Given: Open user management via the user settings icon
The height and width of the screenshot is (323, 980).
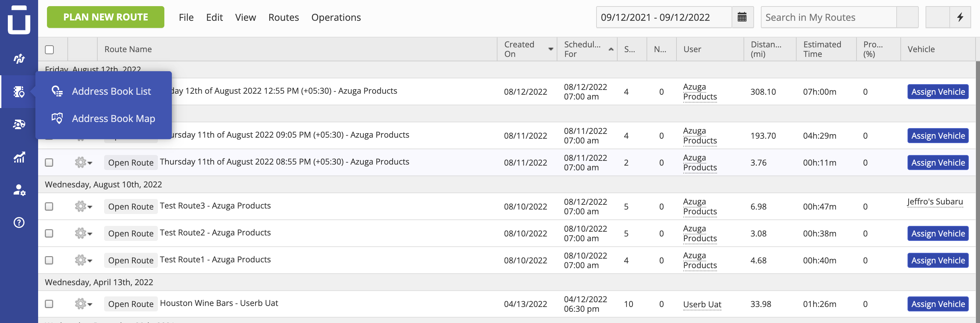Looking at the screenshot, I should point(19,190).
